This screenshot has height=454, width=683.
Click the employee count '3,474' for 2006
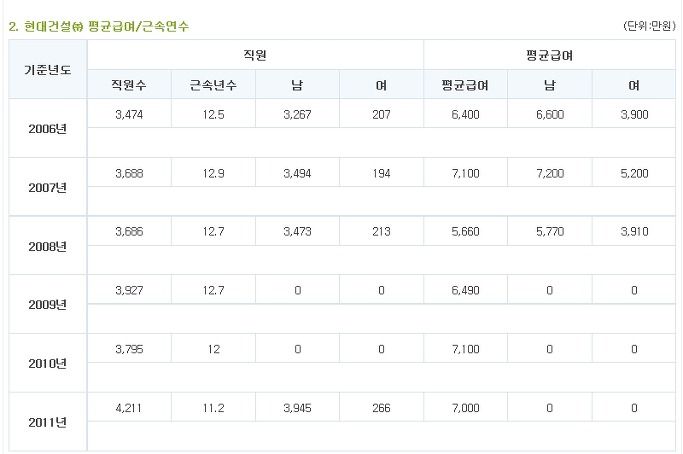pos(129,114)
